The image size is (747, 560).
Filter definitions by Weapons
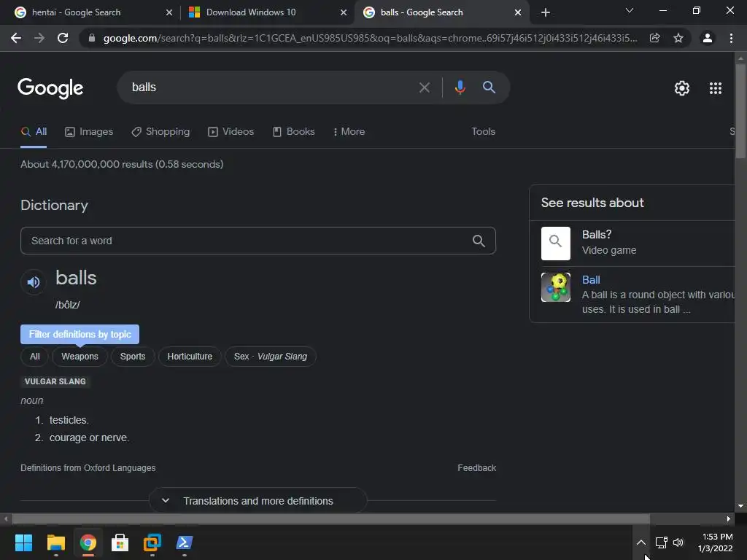click(x=80, y=357)
